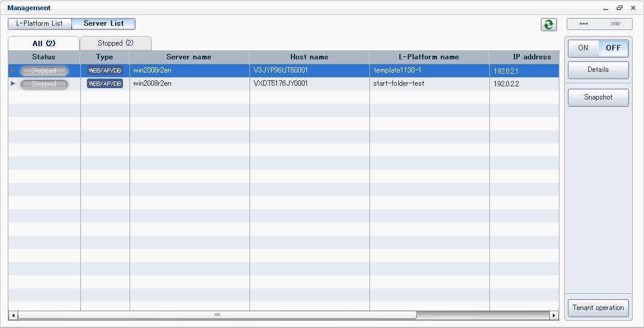Screen dimensions: 644x328
Task: Click the WEB/AP/DB type badge in first row
Action: 105,71
